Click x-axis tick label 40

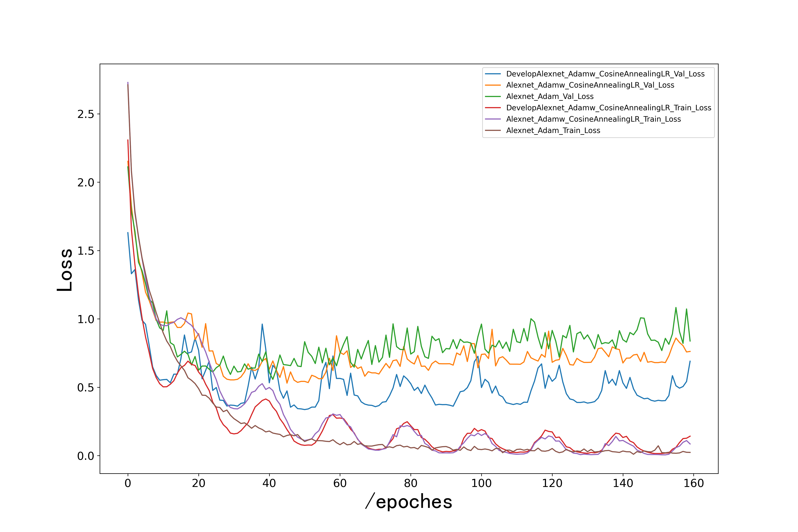coord(269,483)
